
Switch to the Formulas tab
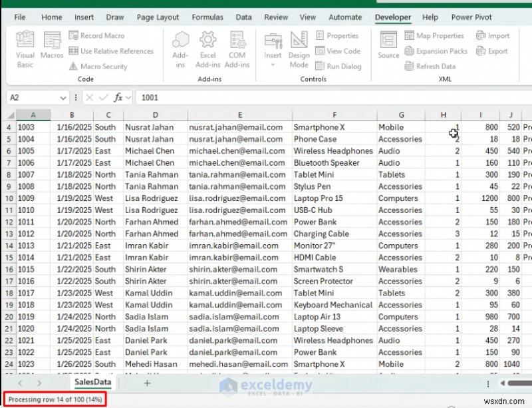point(207,17)
